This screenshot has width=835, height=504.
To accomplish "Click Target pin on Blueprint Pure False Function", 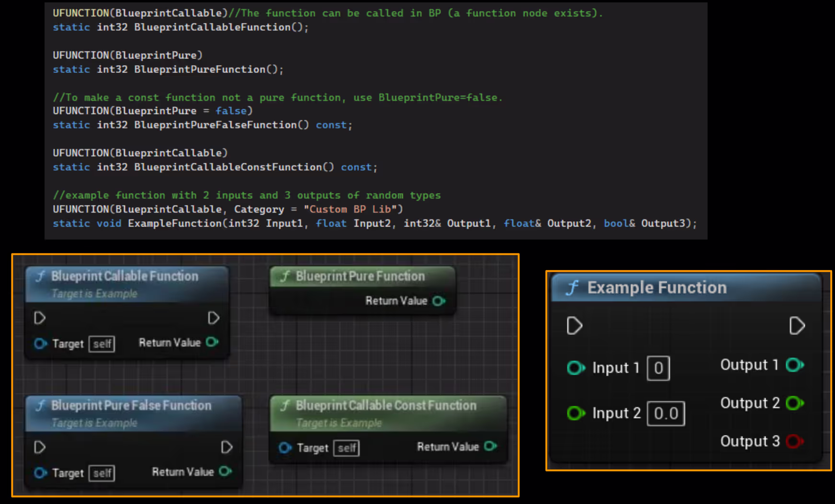I will [41, 473].
